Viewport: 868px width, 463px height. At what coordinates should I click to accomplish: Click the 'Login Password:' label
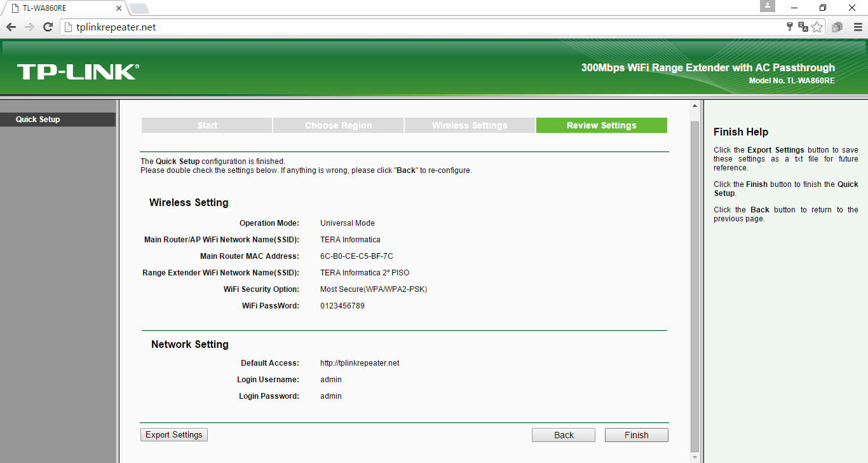(x=269, y=396)
